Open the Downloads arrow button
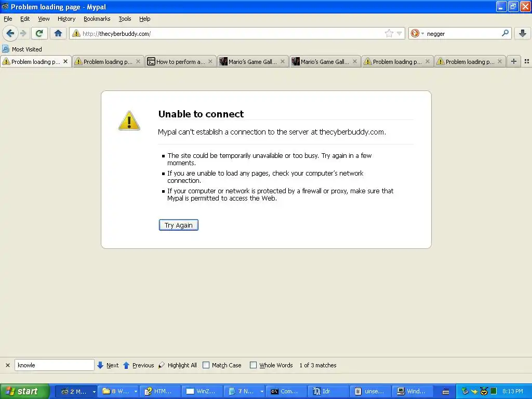The height and width of the screenshot is (399, 532). point(523,33)
